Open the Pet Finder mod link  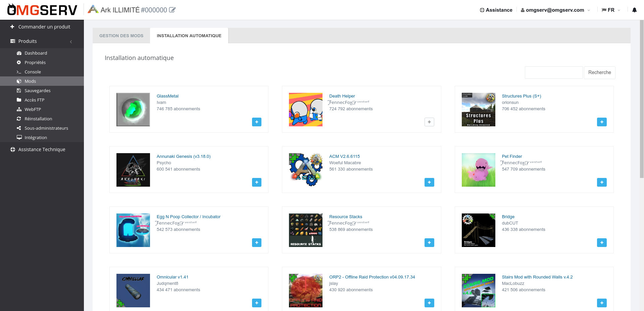pos(512,156)
